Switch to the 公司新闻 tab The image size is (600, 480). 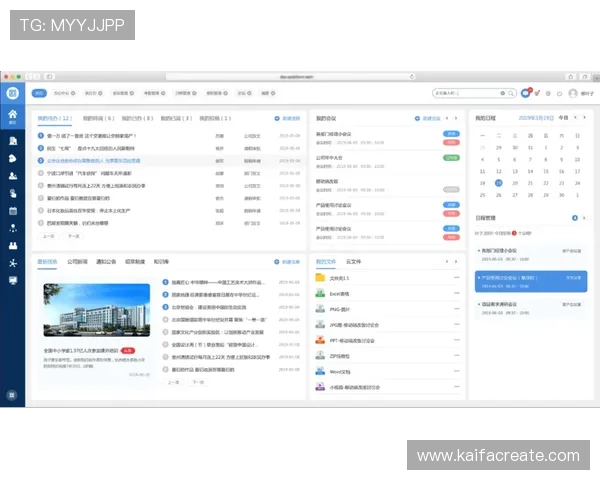77,261
